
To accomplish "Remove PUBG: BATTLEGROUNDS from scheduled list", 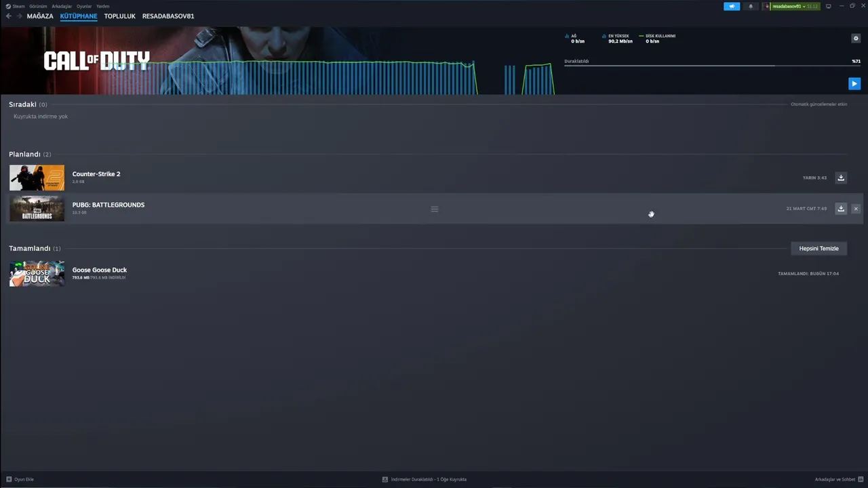I will [856, 209].
